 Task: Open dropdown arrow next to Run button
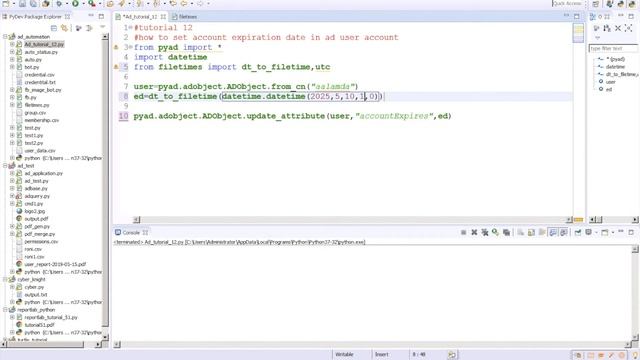click(83, 4)
